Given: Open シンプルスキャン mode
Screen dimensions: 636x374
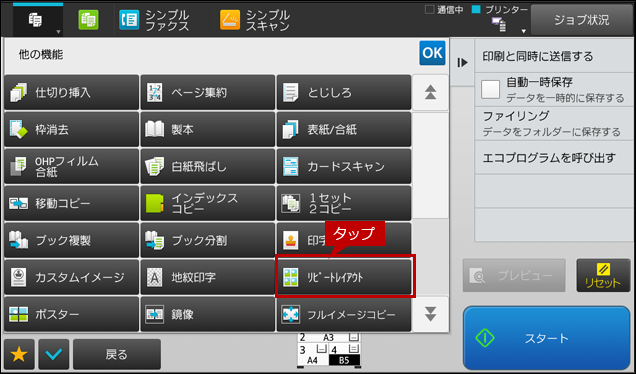Looking at the screenshot, I should 256,20.
